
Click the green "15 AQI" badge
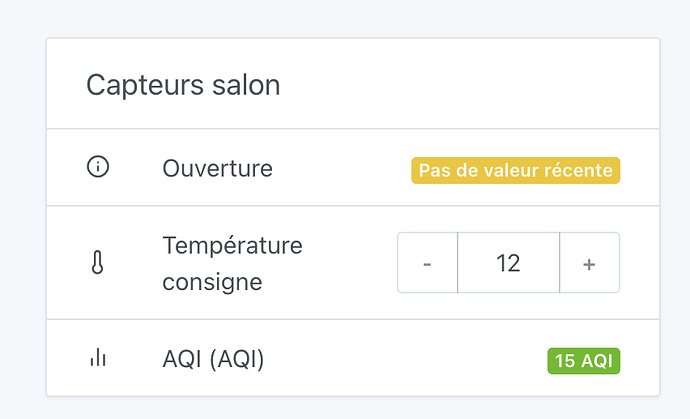click(583, 360)
